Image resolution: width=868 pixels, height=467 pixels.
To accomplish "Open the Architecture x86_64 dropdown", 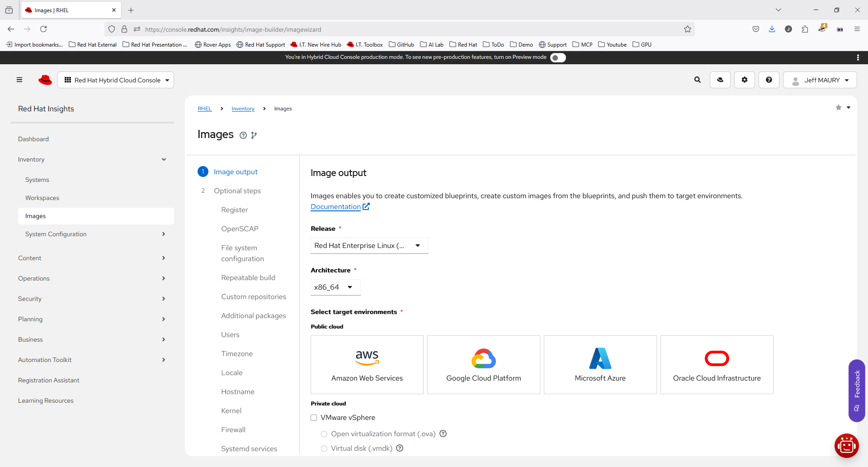I will [335, 287].
